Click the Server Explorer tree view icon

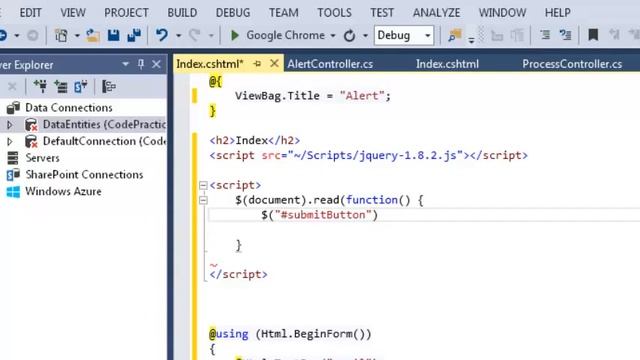coord(109,86)
